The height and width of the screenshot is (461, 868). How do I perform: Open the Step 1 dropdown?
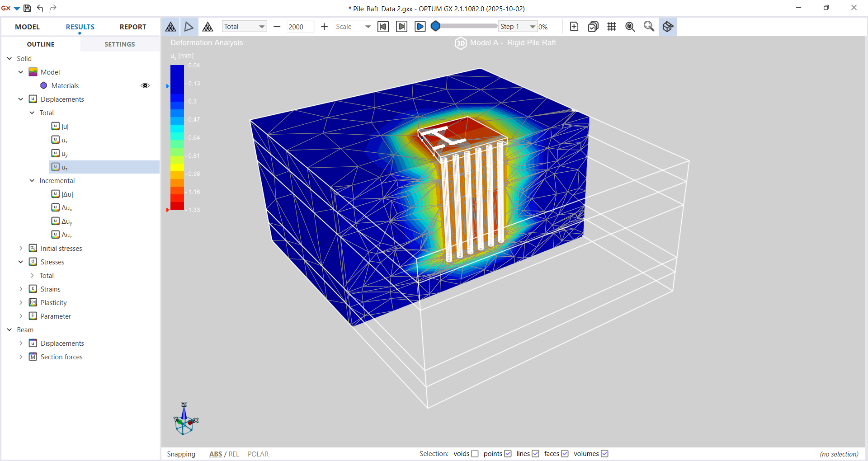532,27
